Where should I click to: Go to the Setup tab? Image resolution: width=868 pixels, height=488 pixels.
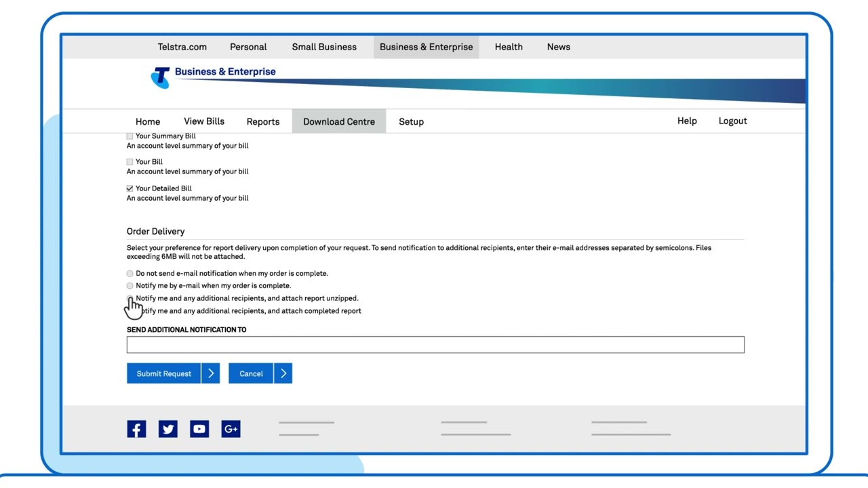click(411, 122)
